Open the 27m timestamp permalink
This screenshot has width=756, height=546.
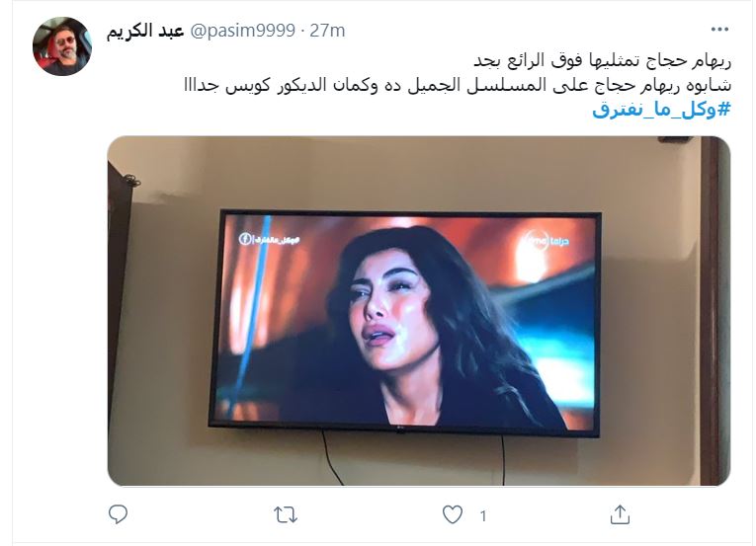point(327,31)
